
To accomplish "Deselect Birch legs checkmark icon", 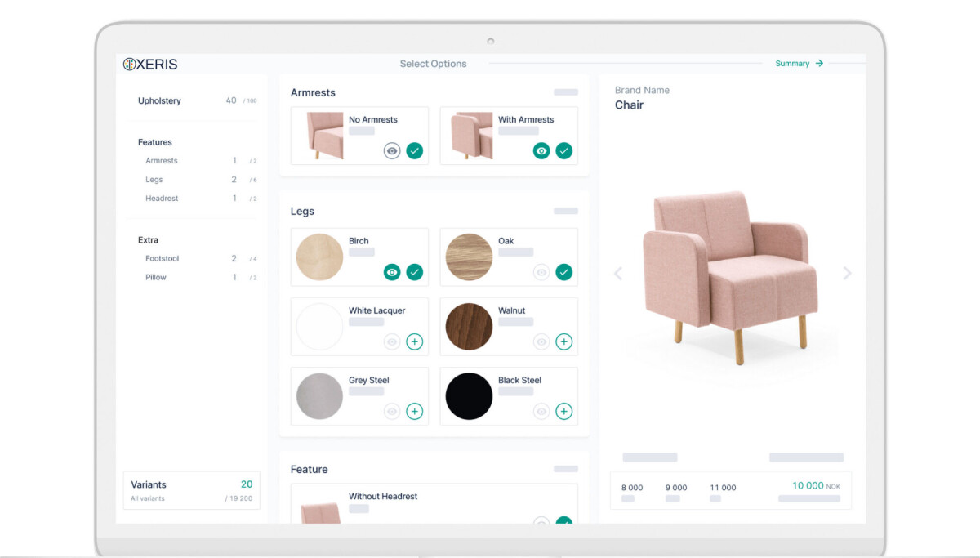I will 415,272.
